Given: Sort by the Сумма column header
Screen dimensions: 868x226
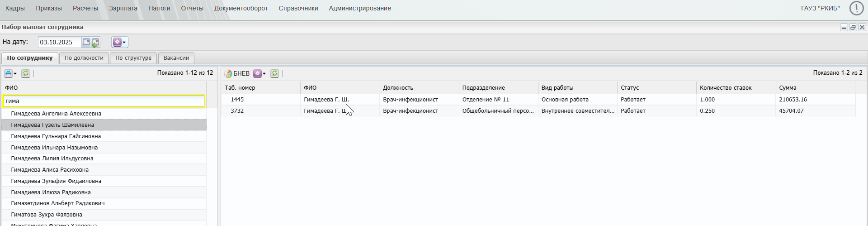Looking at the screenshot, I should tap(788, 88).
